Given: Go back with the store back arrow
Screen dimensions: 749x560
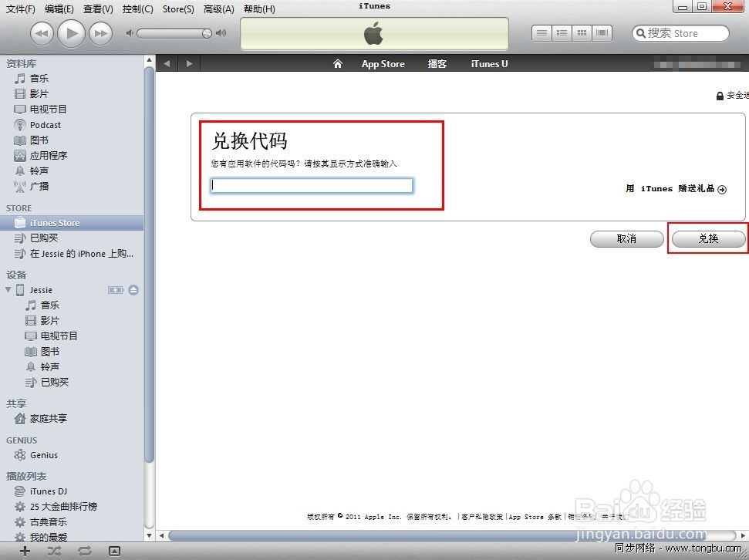Looking at the screenshot, I should pyautogui.click(x=167, y=63).
